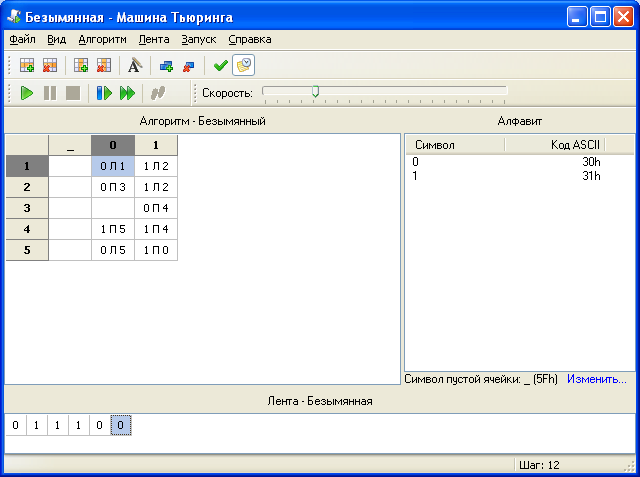This screenshot has width=640, height=477.
Task: Click the speed slider handle next to Скорость
Action: [315, 91]
